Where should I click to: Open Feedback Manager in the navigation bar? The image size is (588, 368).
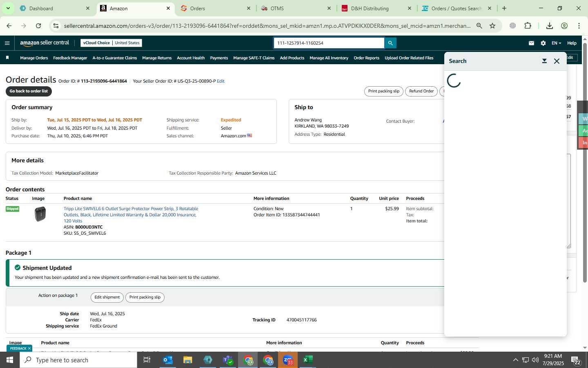tap(70, 58)
